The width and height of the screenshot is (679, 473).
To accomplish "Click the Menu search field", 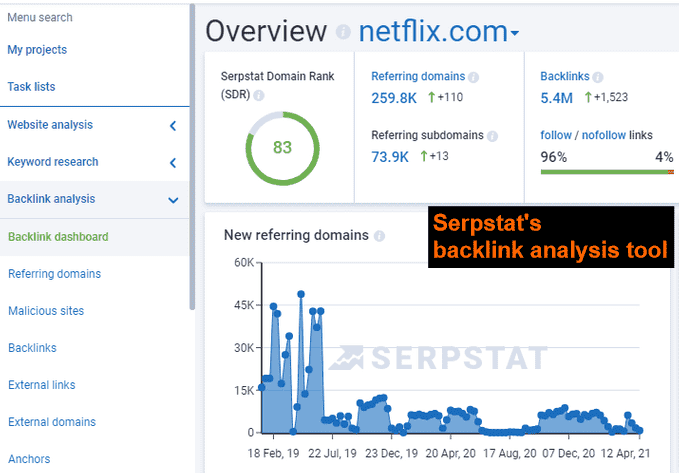I will tap(40, 17).
